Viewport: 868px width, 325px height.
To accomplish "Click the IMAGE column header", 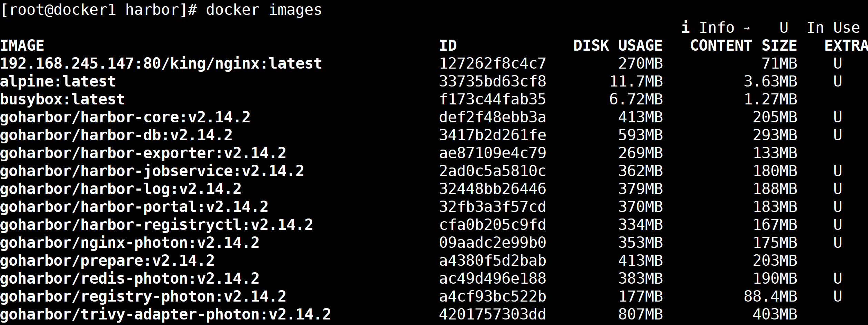I will 22,45.
